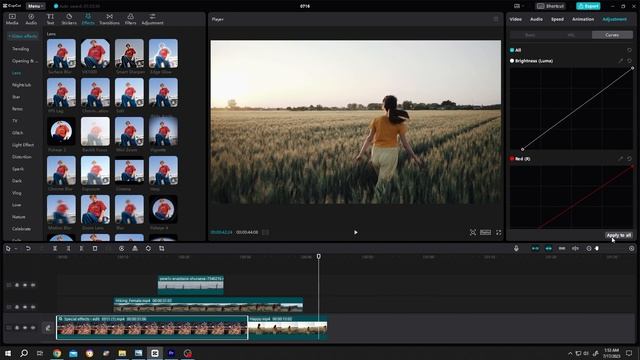
Task: Collapse the Video effects category list
Action: coord(23,36)
